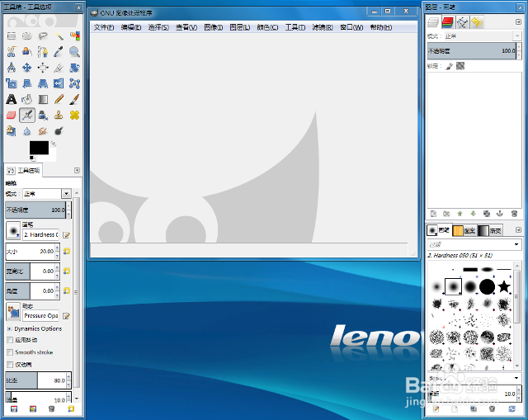Switch to the 图案 patterns tab

464,230
